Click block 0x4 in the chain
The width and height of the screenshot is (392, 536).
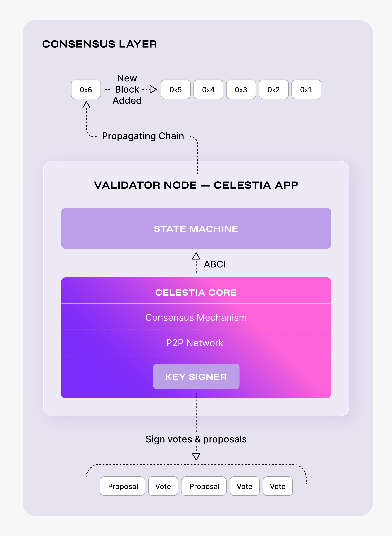pyautogui.click(x=208, y=90)
